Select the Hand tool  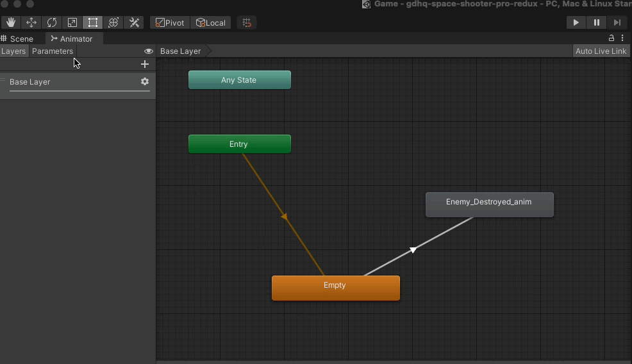pos(11,22)
